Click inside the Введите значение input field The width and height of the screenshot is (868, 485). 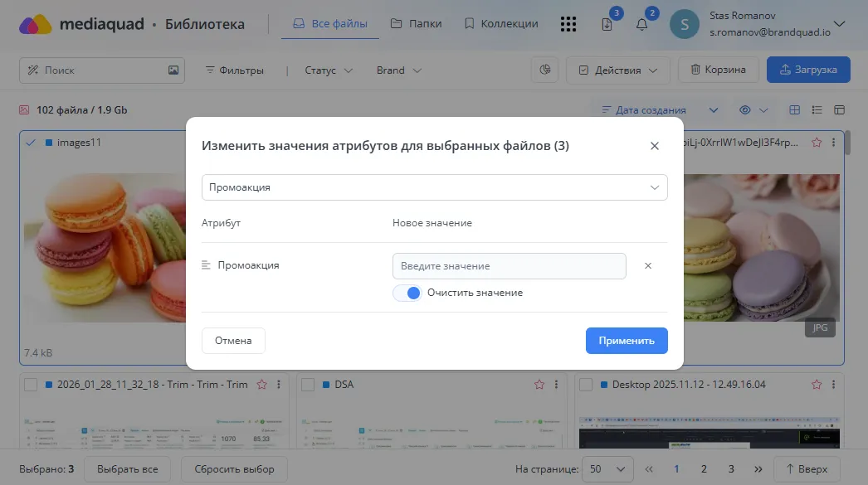click(509, 265)
